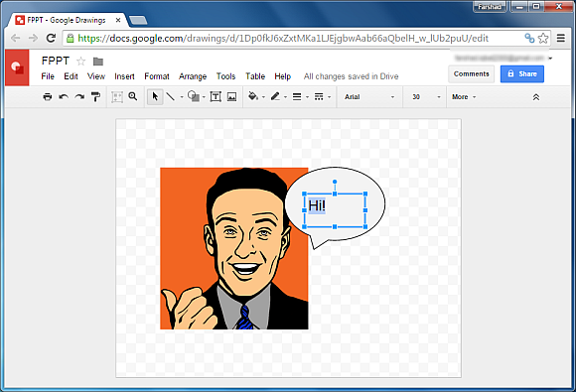This screenshot has width=576, height=392.
Task: Expand the Fill color dropdown arrow
Action: (x=263, y=97)
